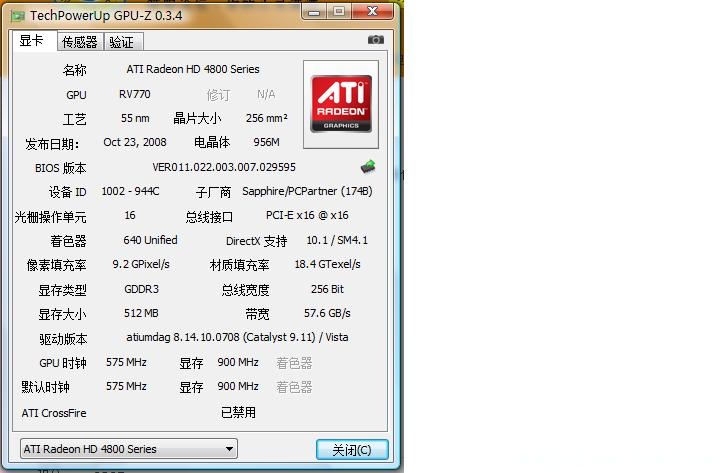Click the 55 nm process value
720x473 pixels.
pyautogui.click(x=135, y=118)
